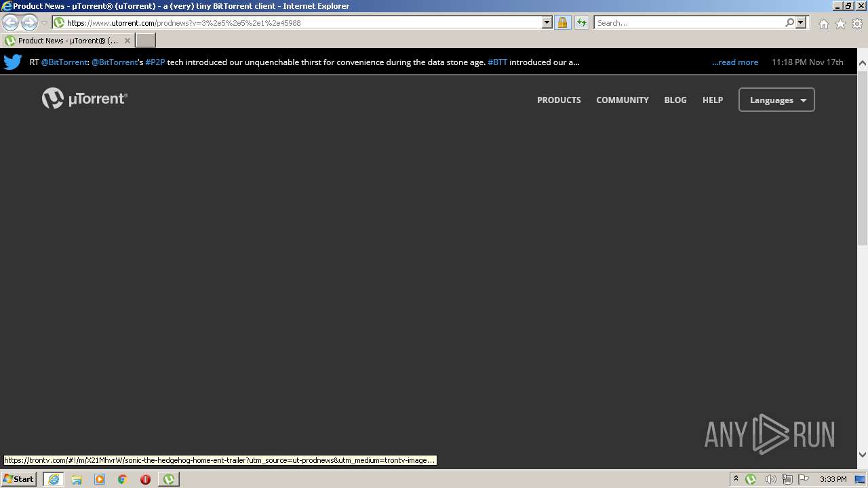Launch media player from taskbar
Screen dimensions: 868x488
100,479
